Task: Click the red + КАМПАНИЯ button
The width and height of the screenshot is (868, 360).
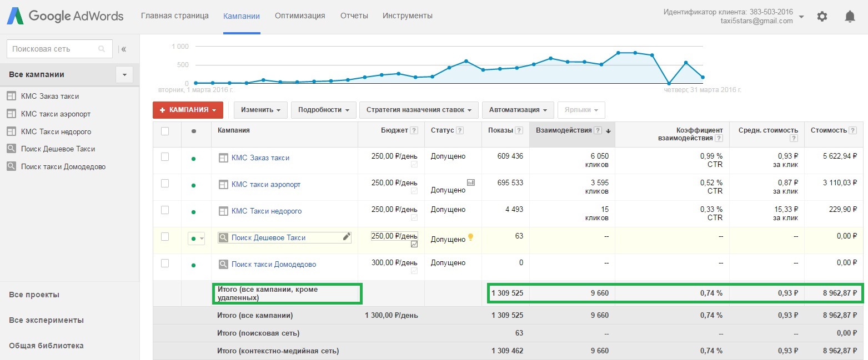Action: pyautogui.click(x=188, y=110)
